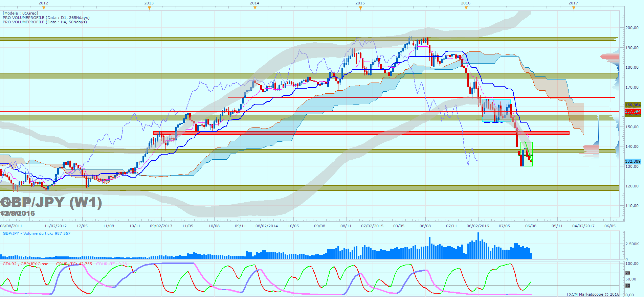Click the 05/11 date label
Viewport: 644px width, 297px height.
tap(557, 226)
